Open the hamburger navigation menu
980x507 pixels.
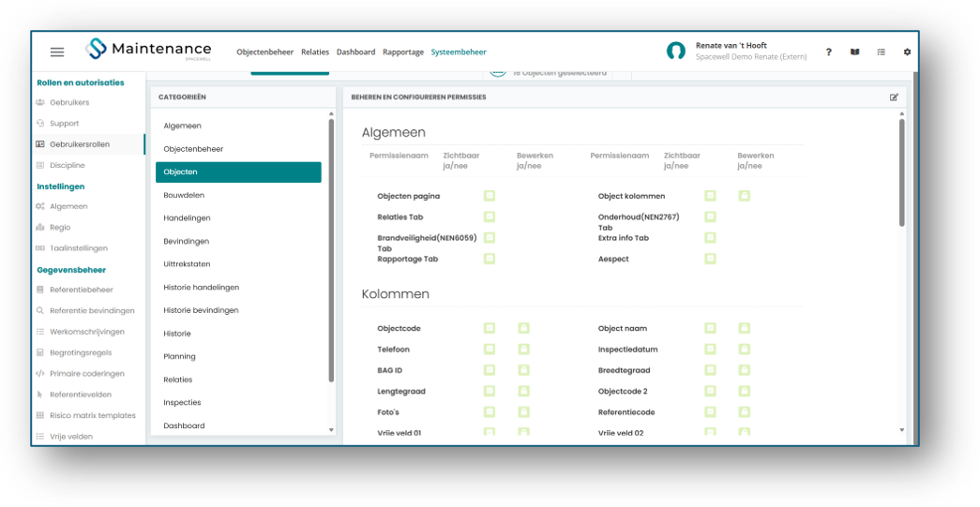[57, 52]
